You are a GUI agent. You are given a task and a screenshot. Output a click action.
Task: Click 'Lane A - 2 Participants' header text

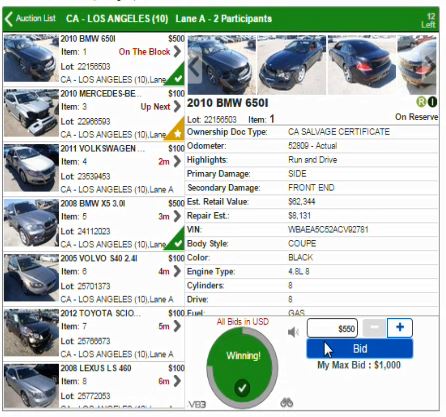224,19
